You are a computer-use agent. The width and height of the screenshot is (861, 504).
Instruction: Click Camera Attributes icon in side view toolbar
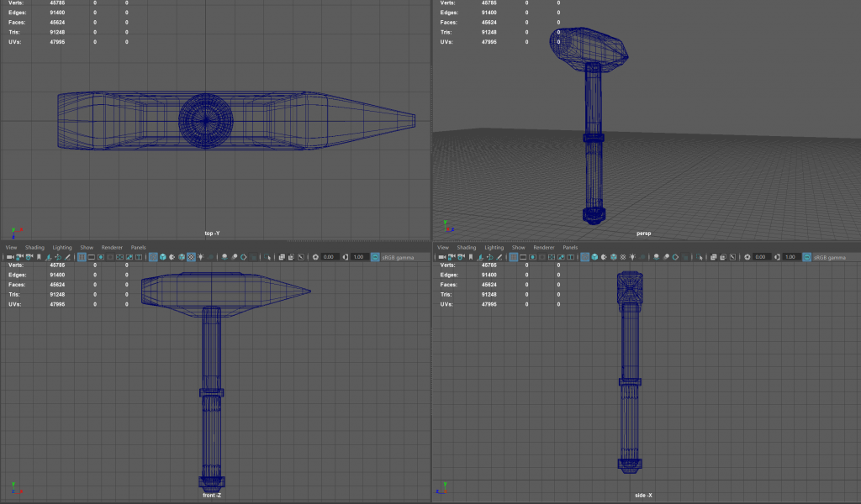(x=461, y=257)
